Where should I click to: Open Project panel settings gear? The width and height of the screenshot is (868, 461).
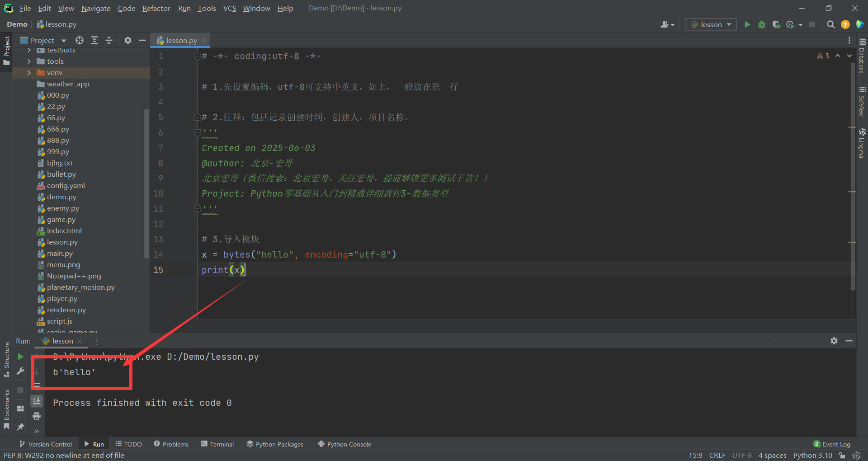point(128,40)
